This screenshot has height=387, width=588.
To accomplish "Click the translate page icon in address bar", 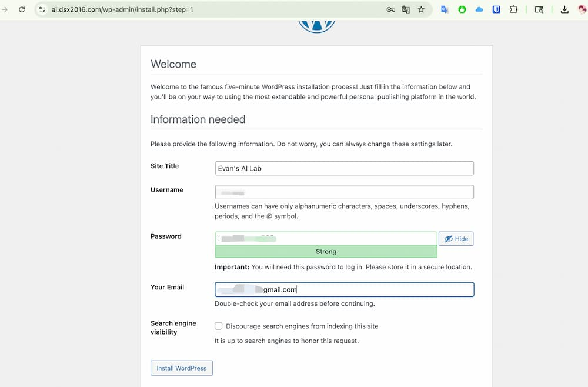I will [406, 9].
